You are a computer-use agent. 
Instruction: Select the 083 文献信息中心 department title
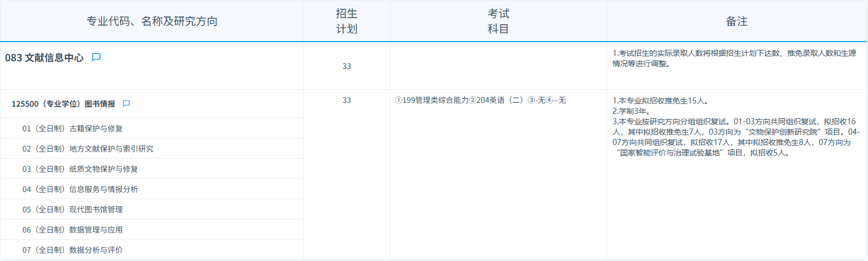click(x=44, y=58)
